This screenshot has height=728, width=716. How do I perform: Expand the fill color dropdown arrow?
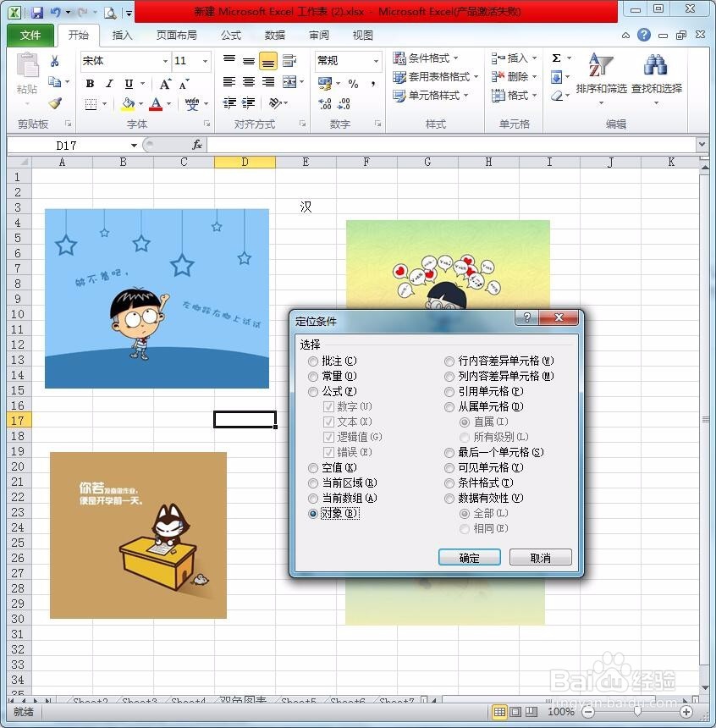(140, 104)
